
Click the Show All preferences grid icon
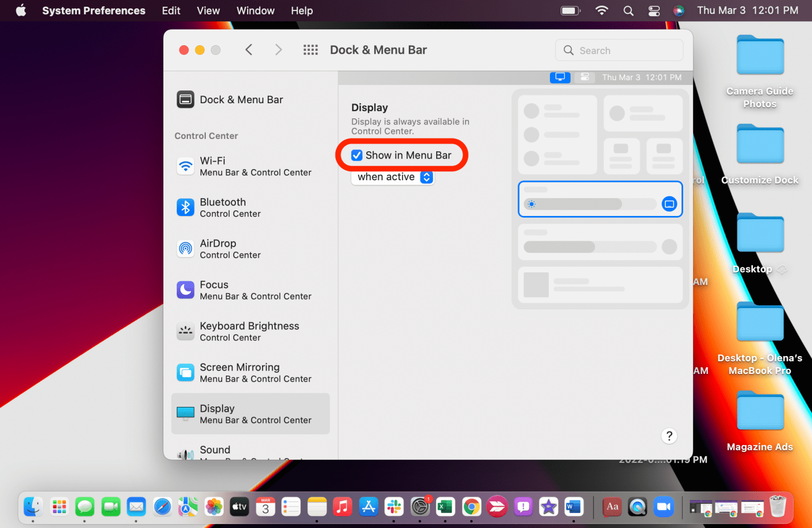pyautogui.click(x=310, y=50)
